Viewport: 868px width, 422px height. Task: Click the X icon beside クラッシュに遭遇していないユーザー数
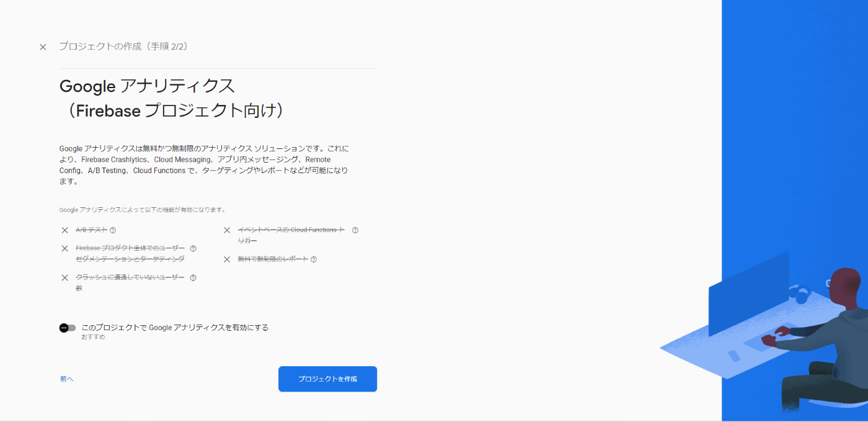(x=64, y=277)
